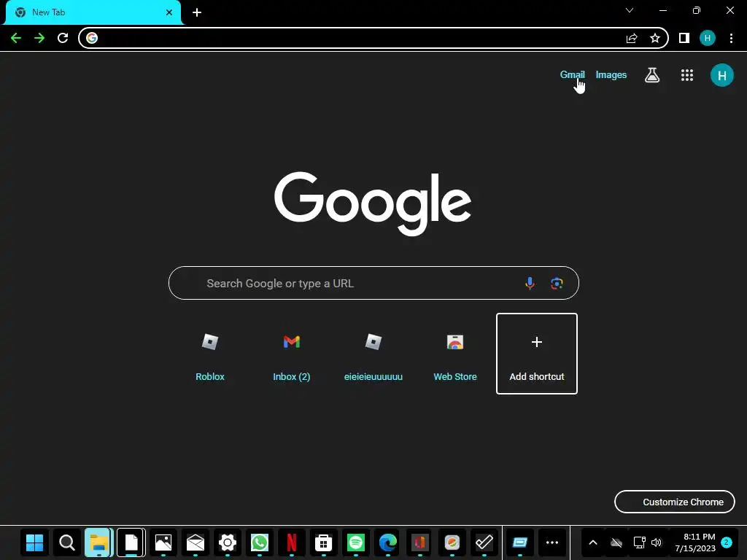
Task: Open the checkmark To Do app in taskbar
Action: tap(484, 542)
